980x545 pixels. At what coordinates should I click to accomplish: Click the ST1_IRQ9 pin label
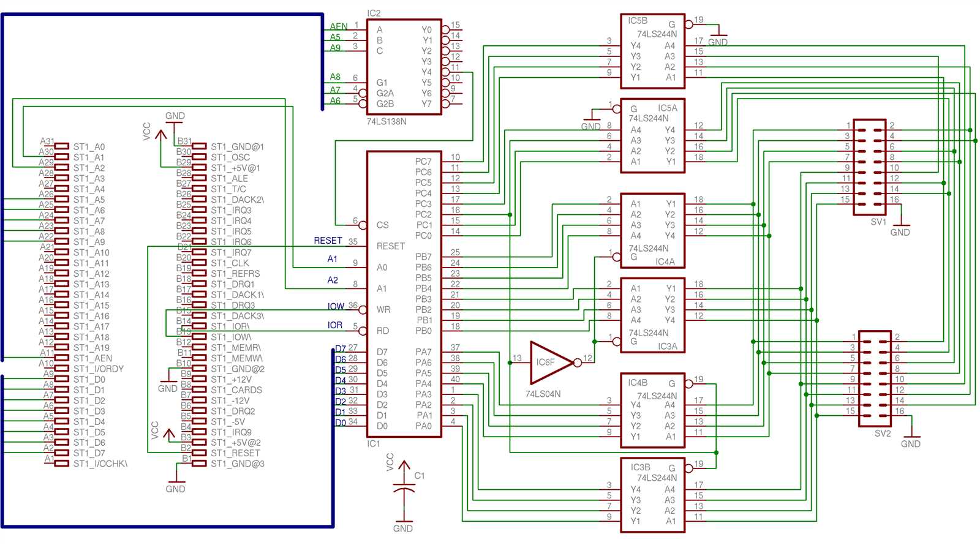[231, 432]
